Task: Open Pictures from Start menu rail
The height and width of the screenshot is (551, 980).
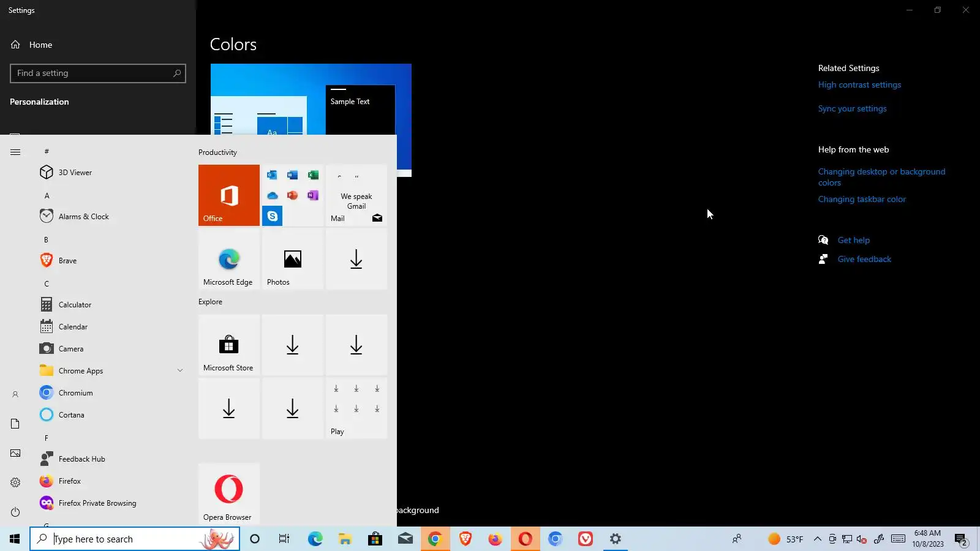Action: coord(15,453)
